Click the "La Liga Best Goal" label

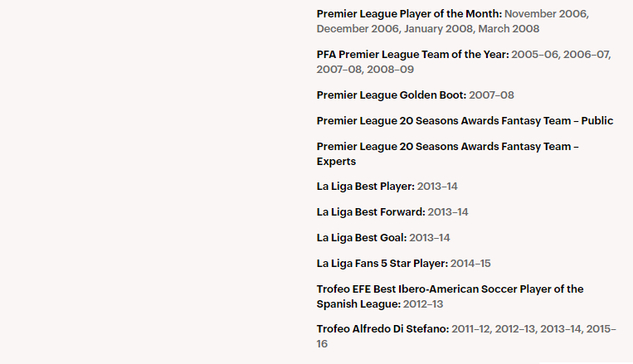(x=361, y=238)
